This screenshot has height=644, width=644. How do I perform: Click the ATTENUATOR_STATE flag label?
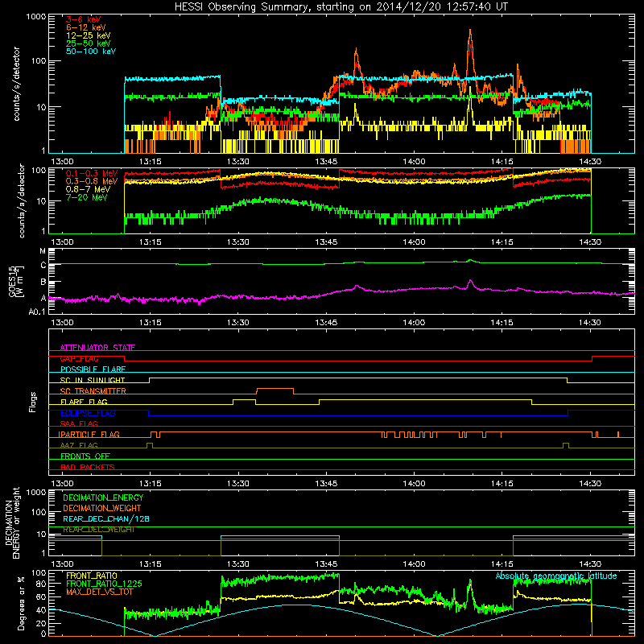pyautogui.click(x=97, y=348)
